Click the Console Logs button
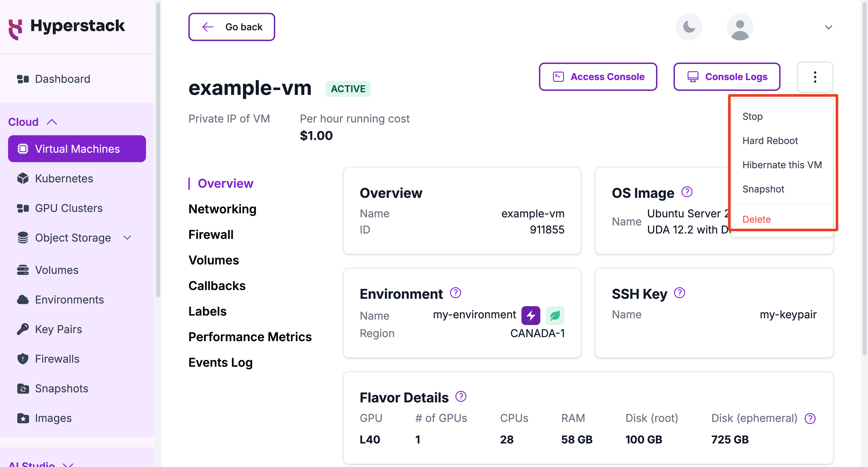Image resolution: width=868 pixels, height=467 pixels. 727,77
